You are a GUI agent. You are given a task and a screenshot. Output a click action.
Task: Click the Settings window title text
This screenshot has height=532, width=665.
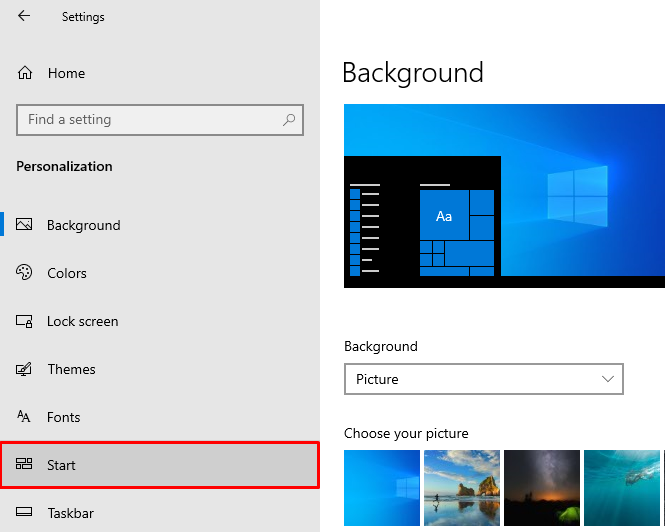[x=83, y=17]
